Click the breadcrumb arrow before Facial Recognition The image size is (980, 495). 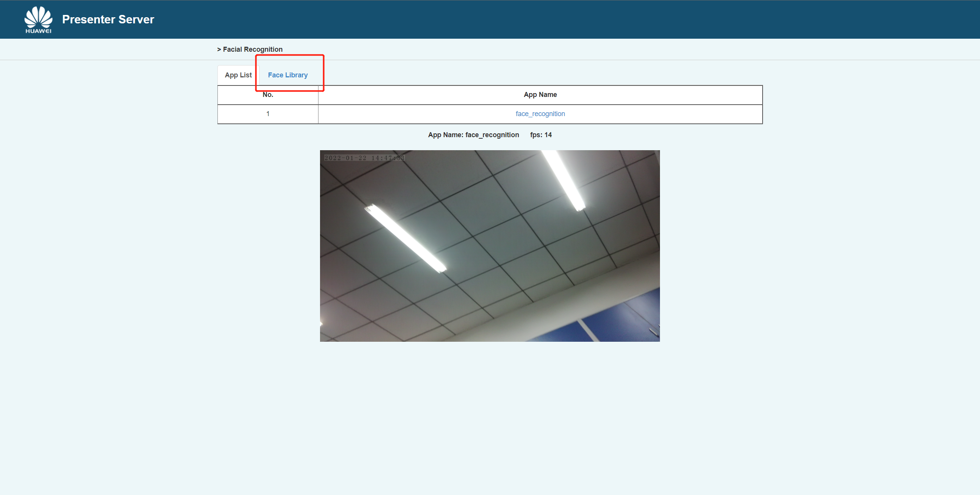(219, 49)
